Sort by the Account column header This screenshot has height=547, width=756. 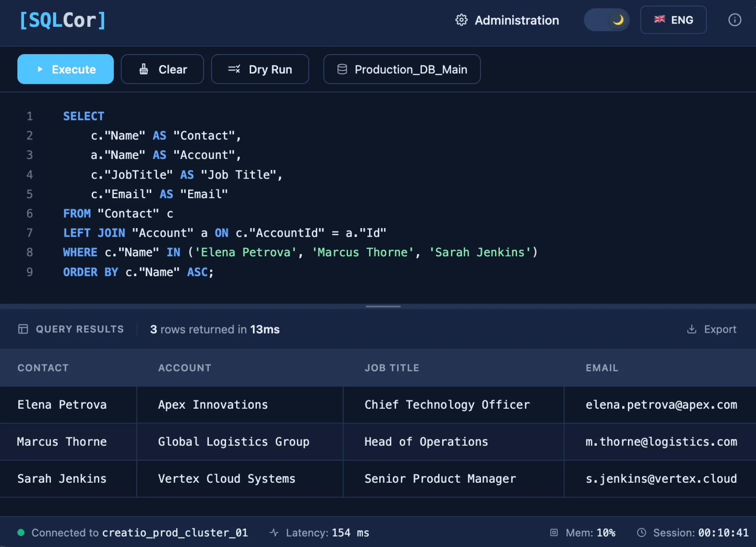[185, 368]
